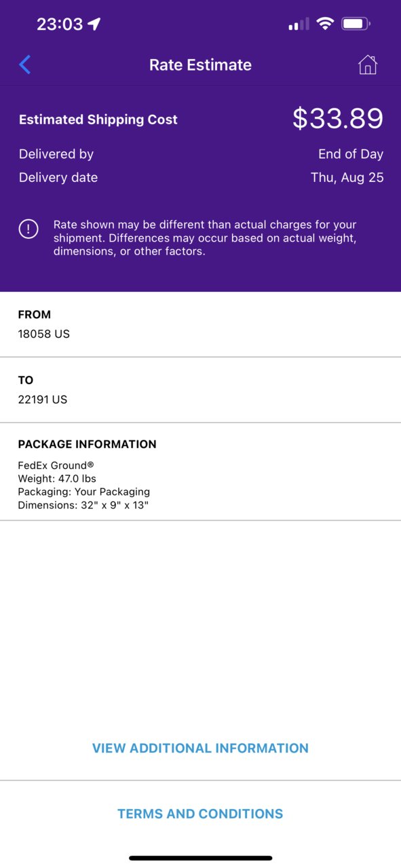Select the TO 22191 US row
This screenshot has height=868, width=401.
point(200,390)
